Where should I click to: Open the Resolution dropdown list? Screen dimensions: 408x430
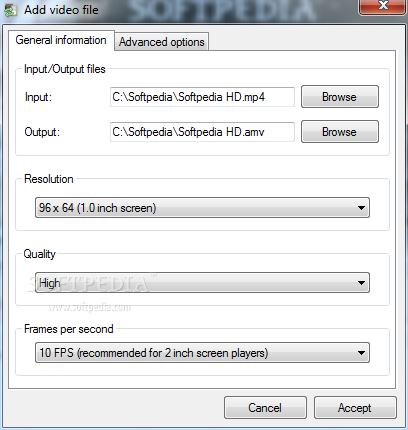[x=202, y=208]
